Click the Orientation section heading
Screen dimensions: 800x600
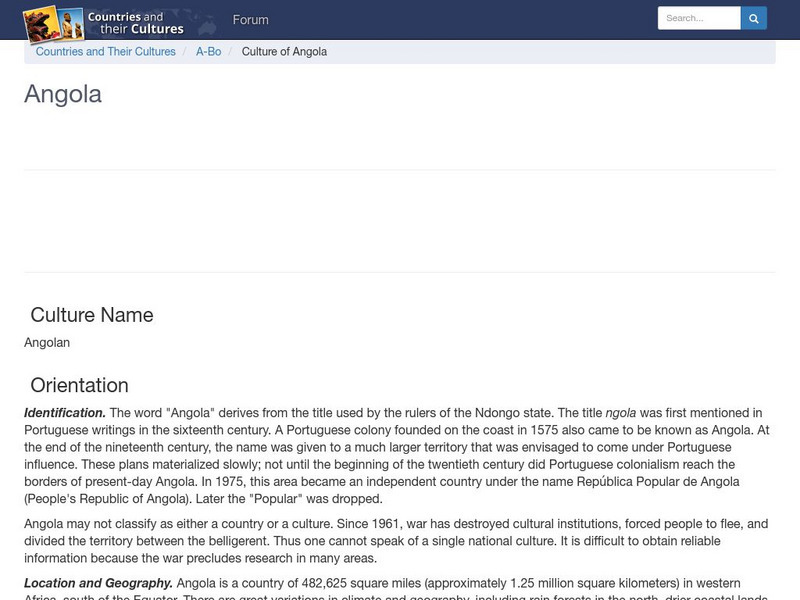(80, 385)
